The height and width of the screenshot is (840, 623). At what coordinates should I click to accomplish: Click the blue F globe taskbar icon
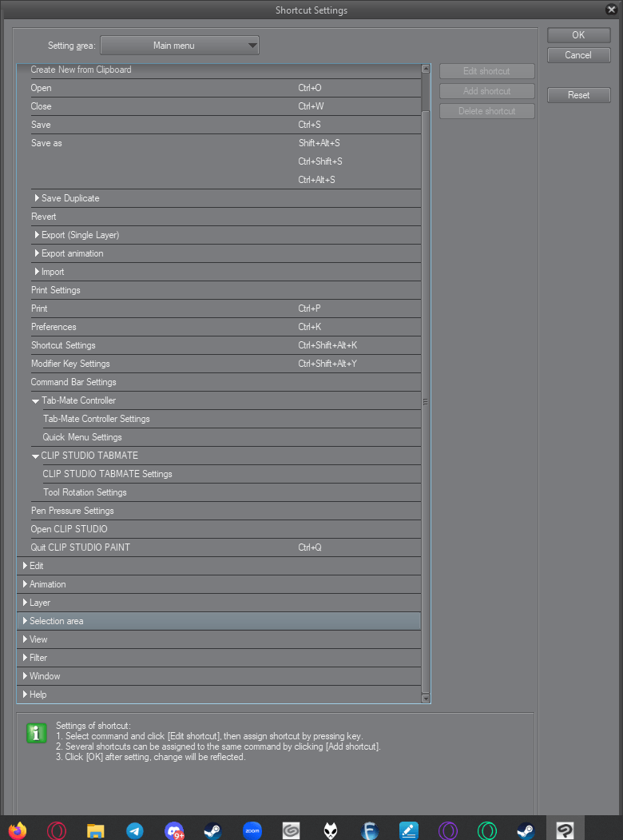click(369, 830)
